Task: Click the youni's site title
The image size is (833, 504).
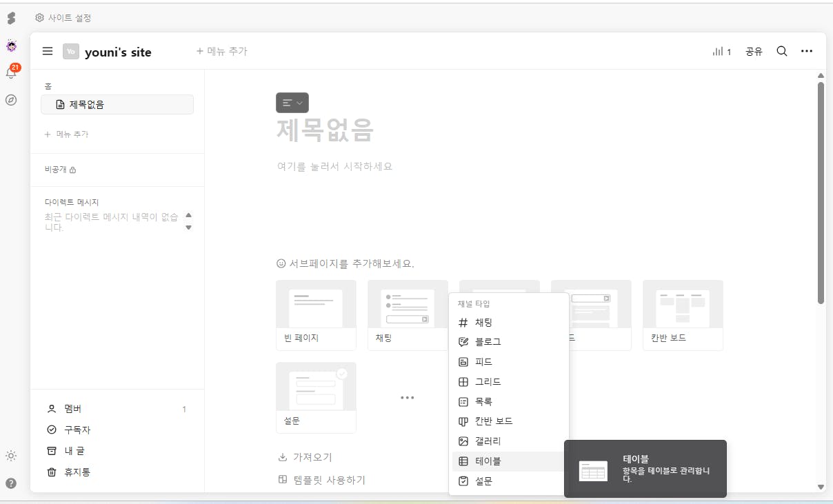Action: coord(118,52)
